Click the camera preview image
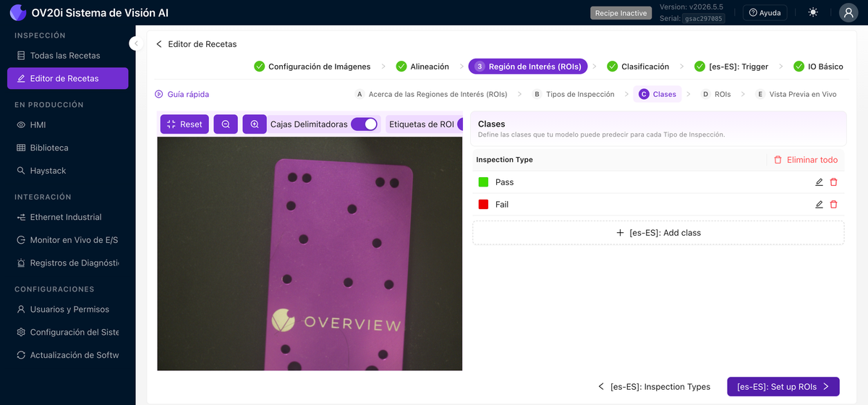This screenshot has height=405, width=868. pyautogui.click(x=310, y=254)
